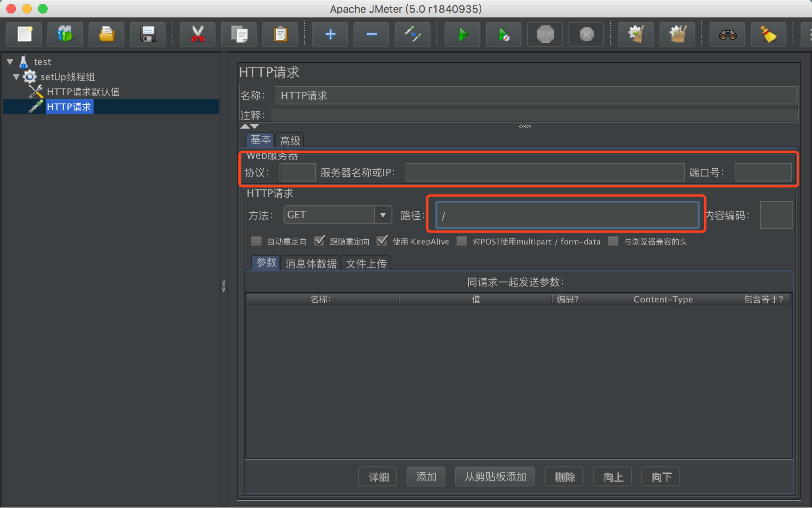Click the Copy toolbar icon
This screenshot has width=812, height=508.
tap(239, 34)
